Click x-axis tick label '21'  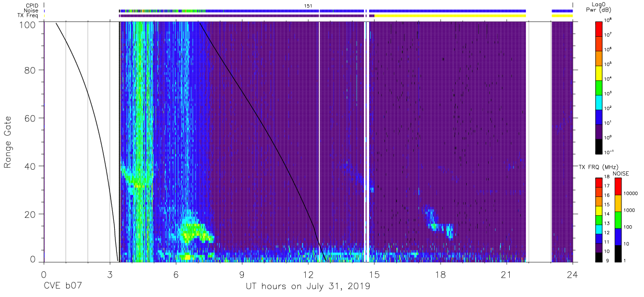(507, 274)
